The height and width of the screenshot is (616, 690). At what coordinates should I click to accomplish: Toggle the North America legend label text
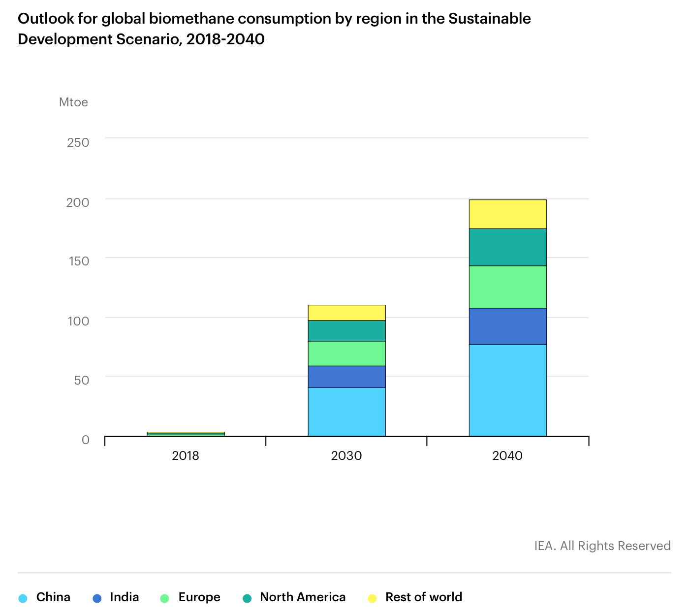click(303, 597)
